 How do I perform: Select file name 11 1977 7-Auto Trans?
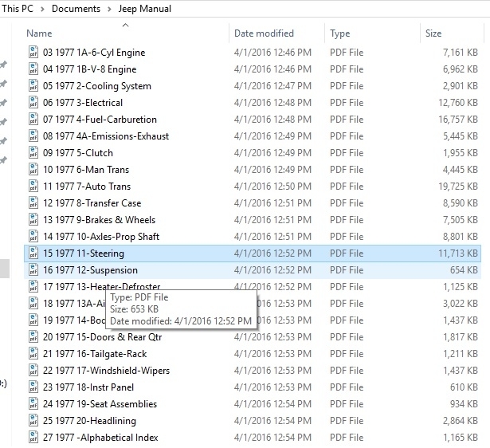coord(87,187)
